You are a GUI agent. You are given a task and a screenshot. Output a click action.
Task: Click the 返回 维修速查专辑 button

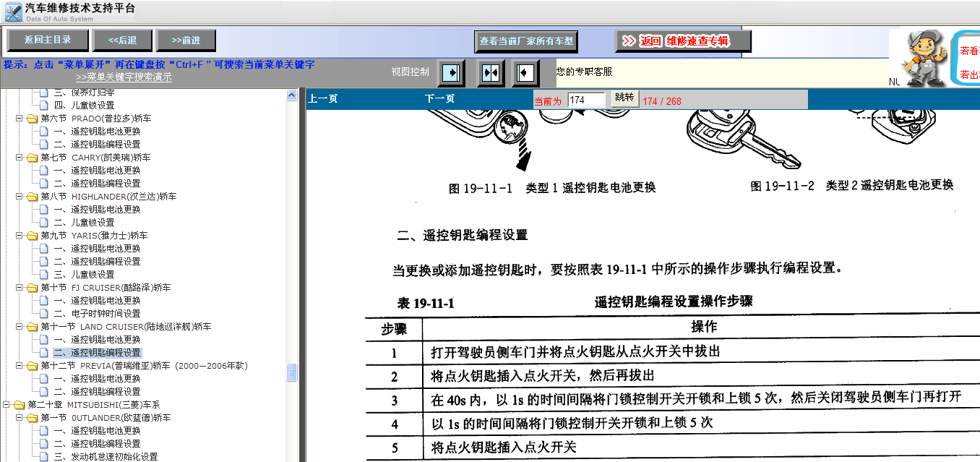point(683,41)
